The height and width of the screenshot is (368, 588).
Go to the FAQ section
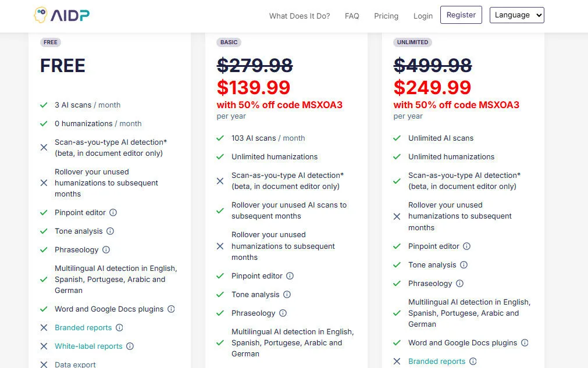coord(352,16)
